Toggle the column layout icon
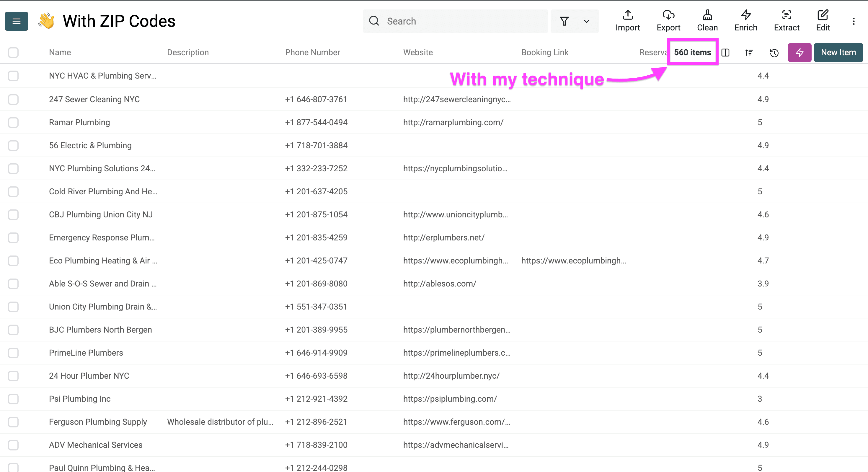 (x=725, y=53)
